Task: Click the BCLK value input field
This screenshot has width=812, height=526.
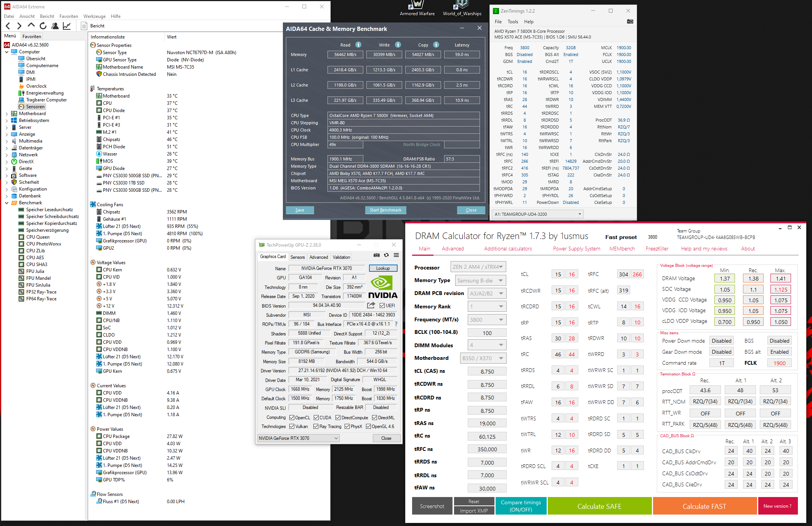Action: click(487, 333)
